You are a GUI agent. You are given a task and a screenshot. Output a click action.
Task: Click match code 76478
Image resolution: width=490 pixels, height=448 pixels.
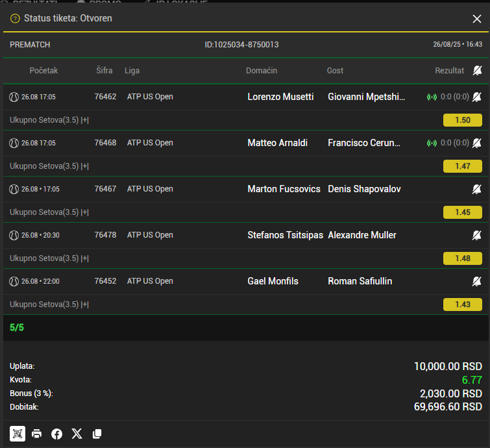(105, 235)
